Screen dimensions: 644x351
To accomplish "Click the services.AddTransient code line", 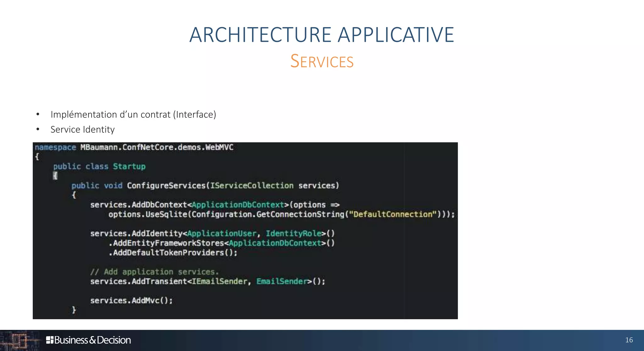I will pos(208,281).
